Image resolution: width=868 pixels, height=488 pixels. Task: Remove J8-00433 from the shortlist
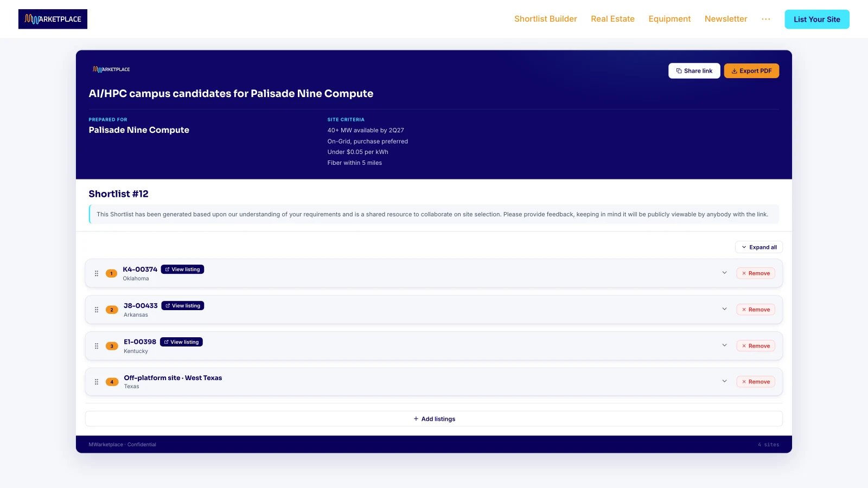756,310
